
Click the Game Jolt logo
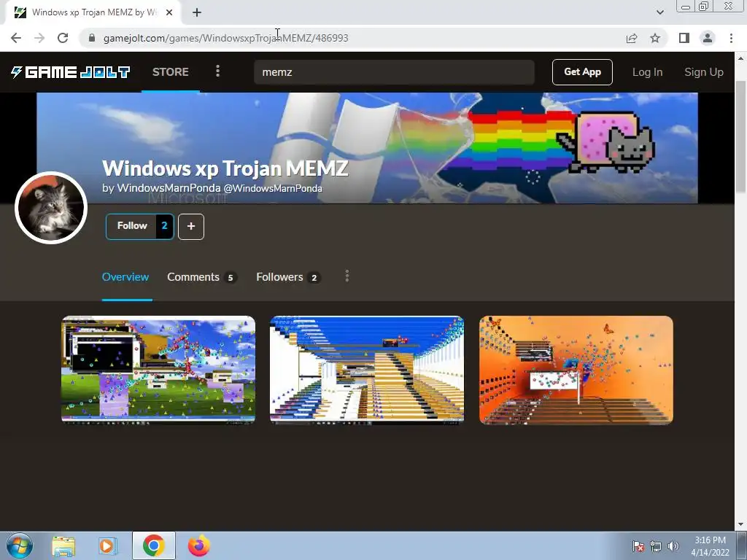(x=71, y=72)
